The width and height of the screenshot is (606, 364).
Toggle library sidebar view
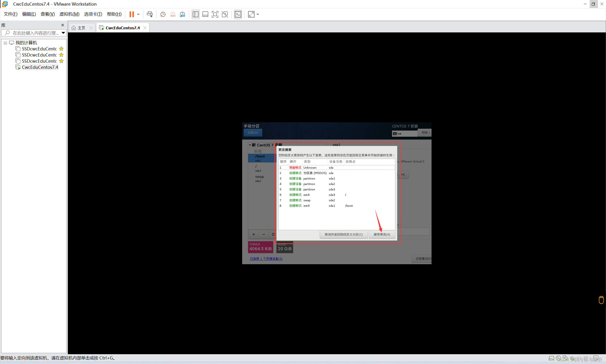(195, 14)
